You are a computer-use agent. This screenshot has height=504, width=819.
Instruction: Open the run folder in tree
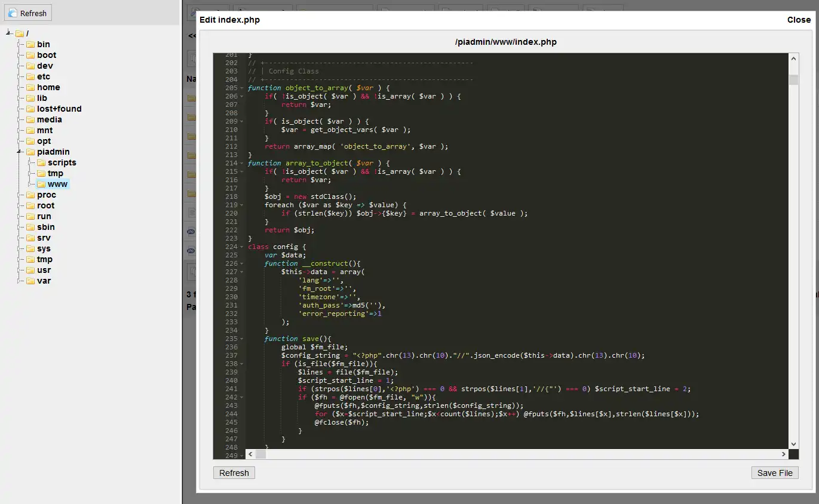click(x=44, y=216)
